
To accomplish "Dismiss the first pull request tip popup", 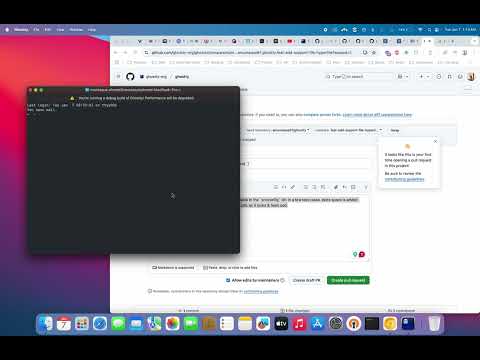I will tap(435, 141).
